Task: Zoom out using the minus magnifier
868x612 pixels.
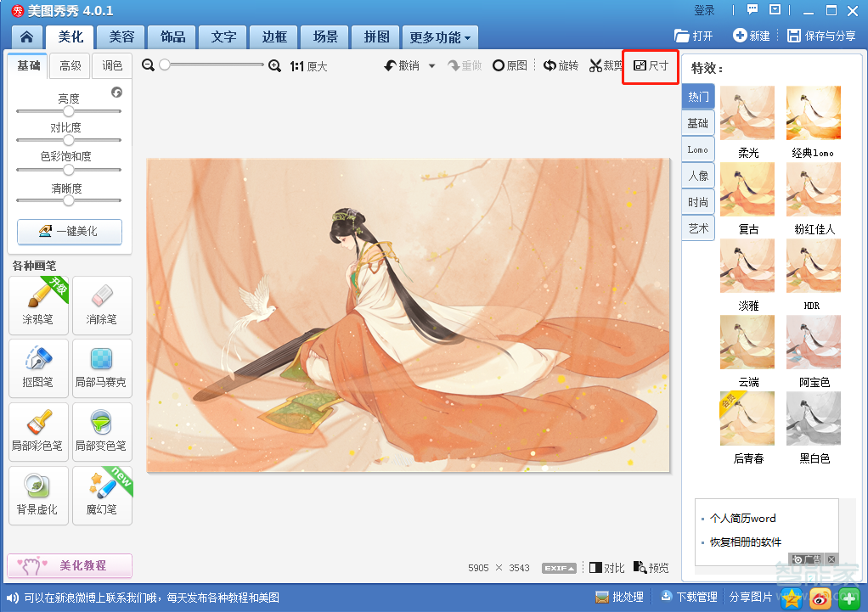Action: tap(148, 65)
